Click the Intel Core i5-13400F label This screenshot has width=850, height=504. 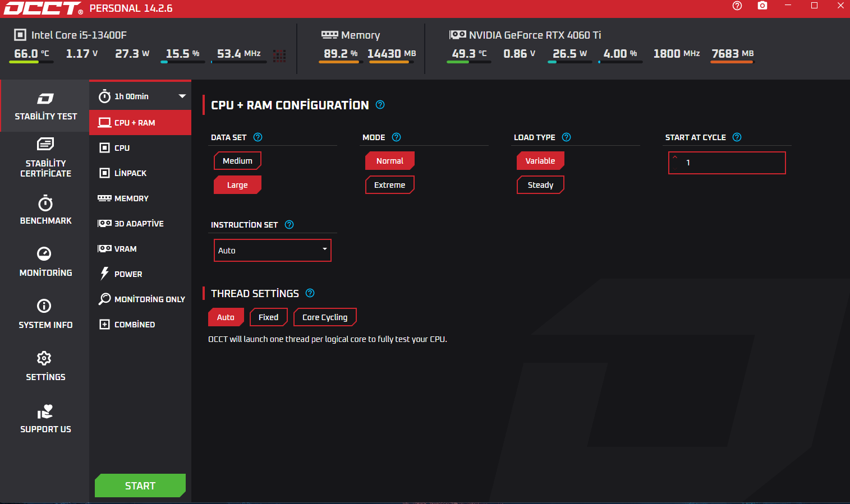point(79,35)
